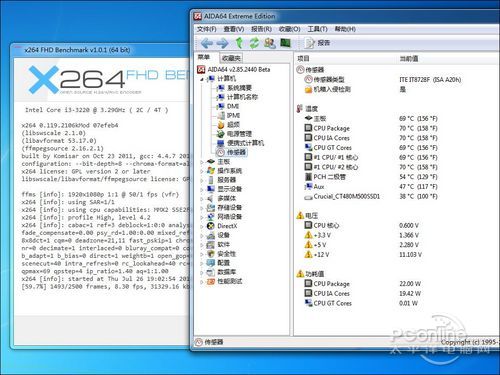Click the Intel Core i3-3220 line in x264 window
Image resolution: width=500 pixels, height=375 pixels.
[97, 110]
